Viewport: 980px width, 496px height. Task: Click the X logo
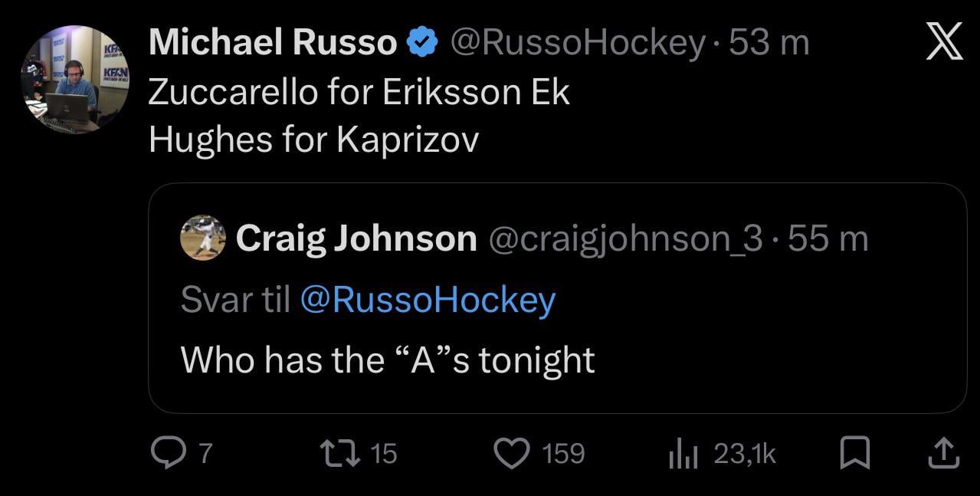pos(943,42)
